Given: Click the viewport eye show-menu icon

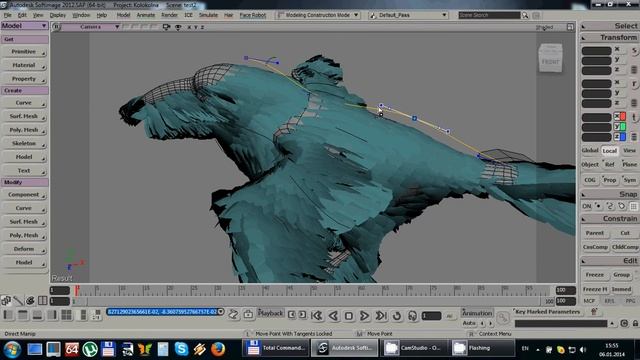Looking at the screenshot, I should point(178,27).
